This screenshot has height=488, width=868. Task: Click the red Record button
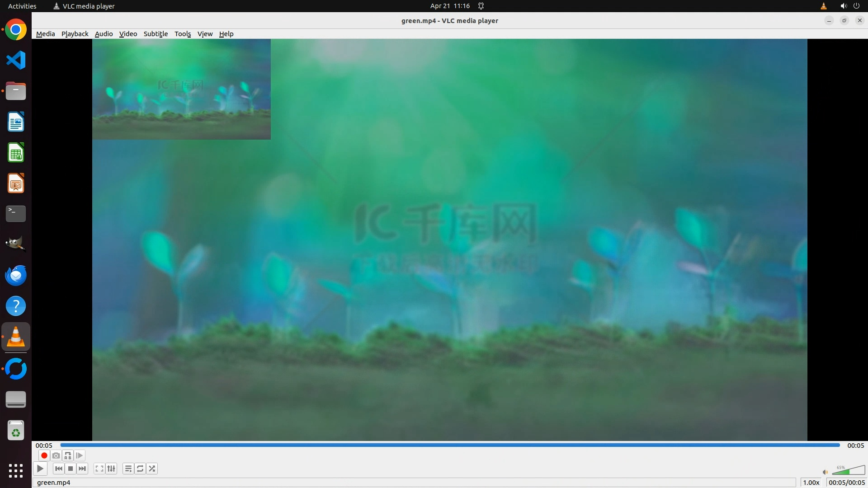(x=44, y=455)
